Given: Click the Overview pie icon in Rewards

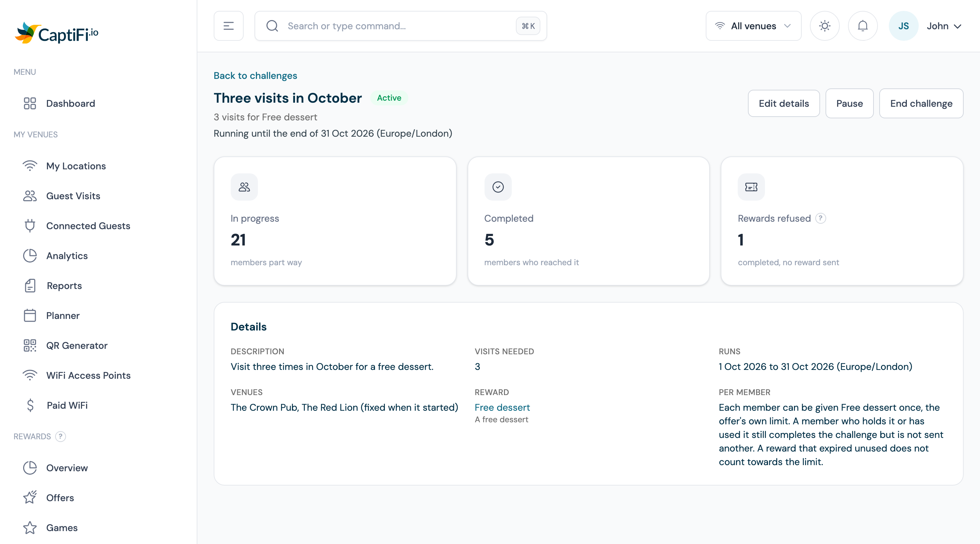Looking at the screenshot, I should (x=30, y=468).
